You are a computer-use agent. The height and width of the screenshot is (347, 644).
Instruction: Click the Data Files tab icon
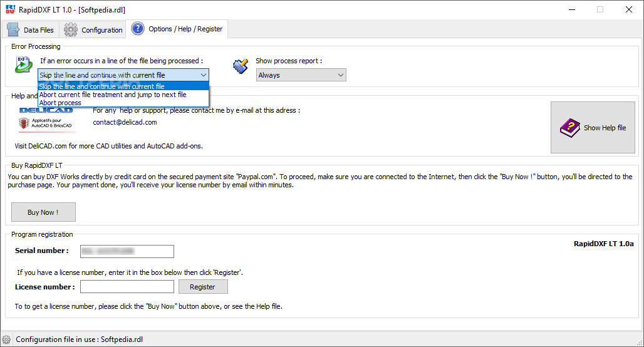pyautogui.click(x=13, y=29)
